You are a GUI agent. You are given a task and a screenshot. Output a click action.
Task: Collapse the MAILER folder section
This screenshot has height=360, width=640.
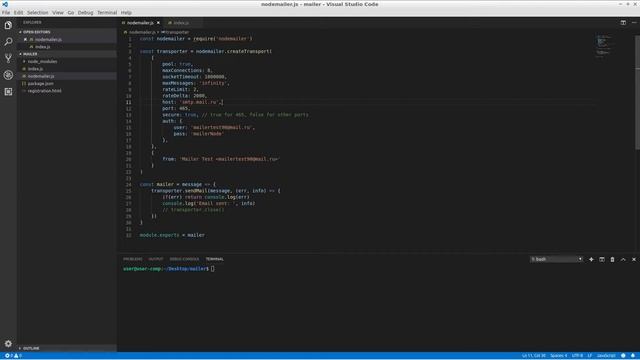click(20, 54)
